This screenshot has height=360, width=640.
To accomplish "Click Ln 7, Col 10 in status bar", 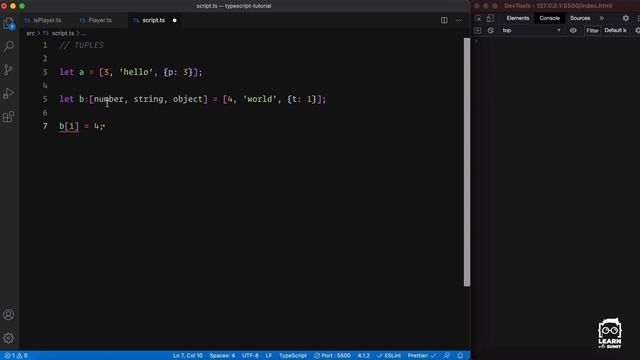I will (188, 356).
